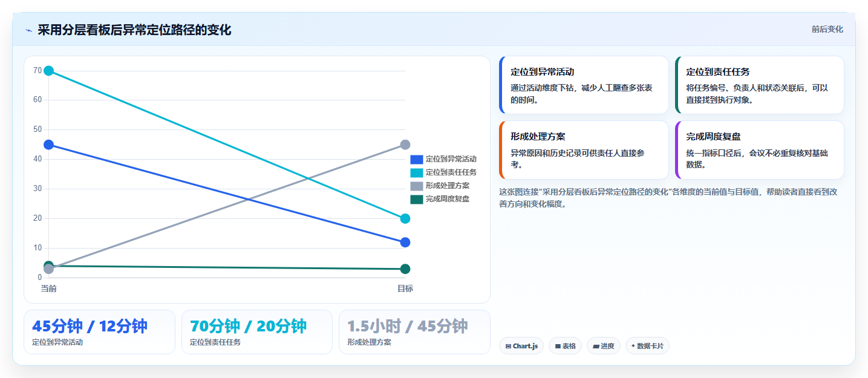Click text 统一指标口径后 in fourth card

coord(714,153)
